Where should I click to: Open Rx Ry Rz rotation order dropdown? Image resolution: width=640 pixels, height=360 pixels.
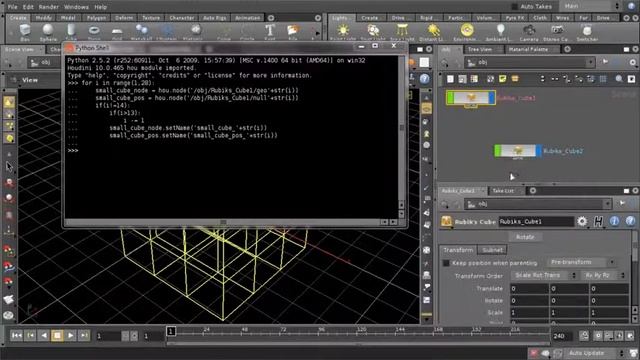pos(604,276)
